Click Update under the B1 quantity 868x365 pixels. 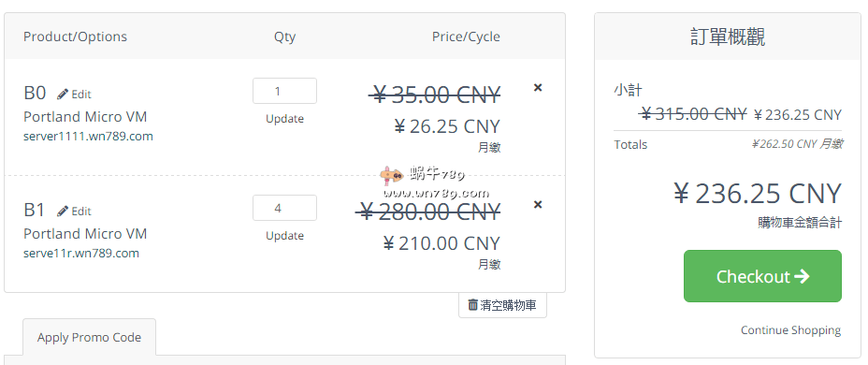[x=284, y=236]
